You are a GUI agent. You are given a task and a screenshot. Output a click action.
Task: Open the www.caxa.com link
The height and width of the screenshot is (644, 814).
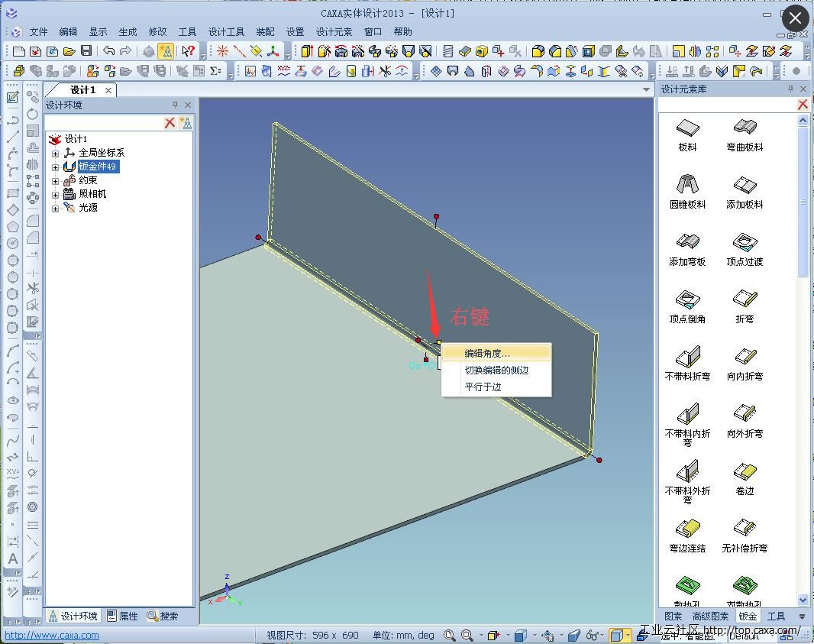(52, 635)
